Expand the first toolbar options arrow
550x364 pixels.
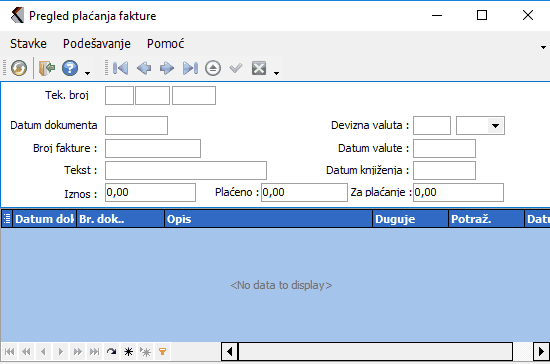coord(87,73)
